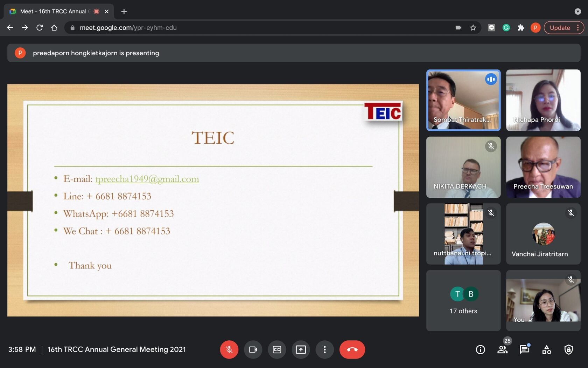The width and height of the screenshot is (588, 368).
Task: Select Sombat Thiratrak video tile
Action: tap(463, 100)
